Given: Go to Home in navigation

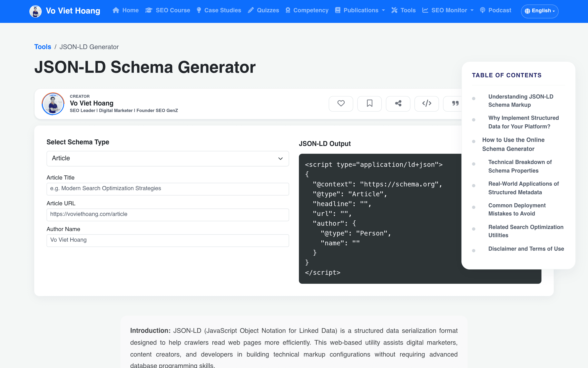Looking at the screenshot, I should click(x=126, y=10).
